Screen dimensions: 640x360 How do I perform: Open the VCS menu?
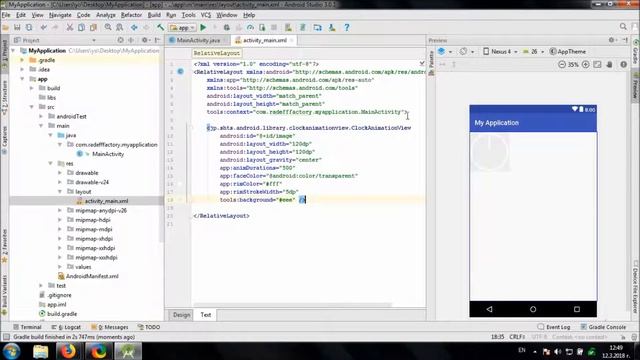pos(206,15)
